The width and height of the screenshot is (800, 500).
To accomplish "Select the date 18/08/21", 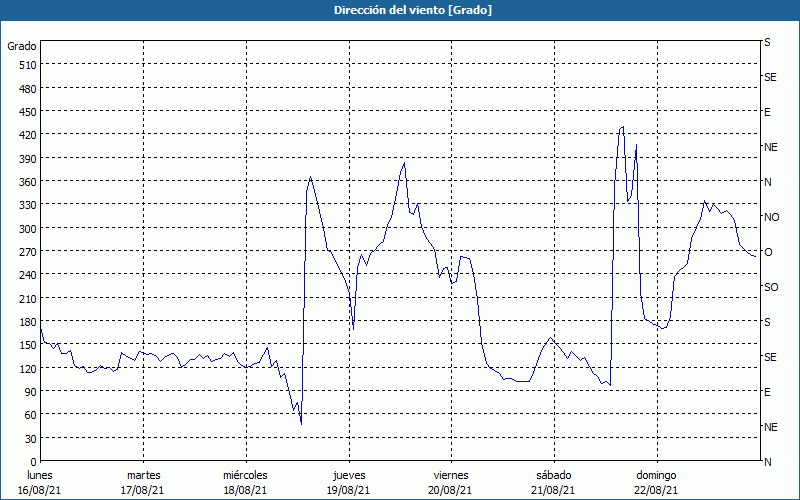I will (x=245, y=490).
